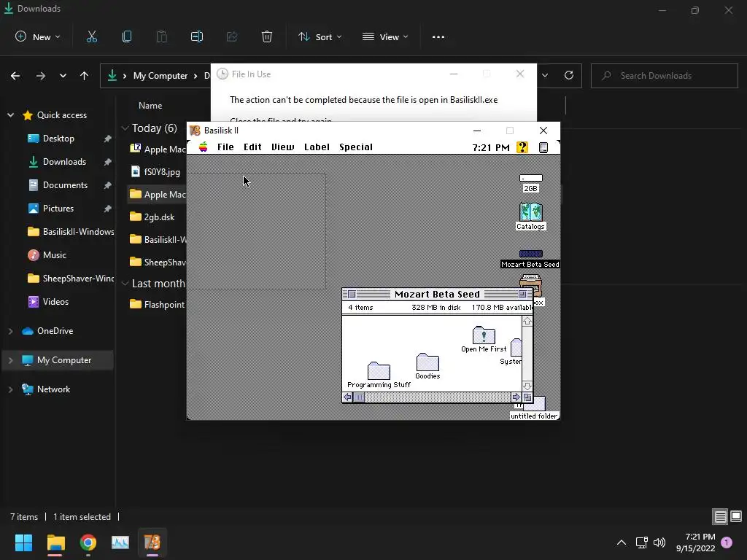
Task: Open the Apple menu in Basilisk II
Action: click(203, 147)
